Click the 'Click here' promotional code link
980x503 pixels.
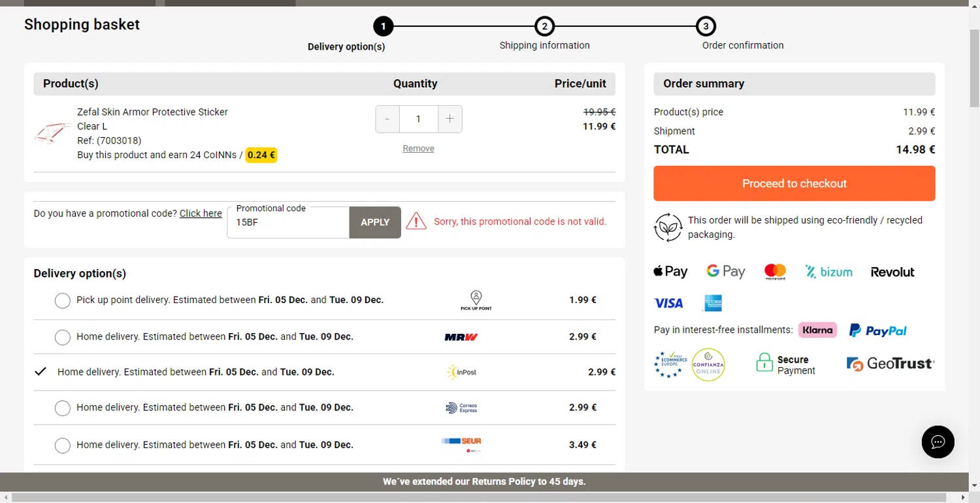tap(201, 213)
